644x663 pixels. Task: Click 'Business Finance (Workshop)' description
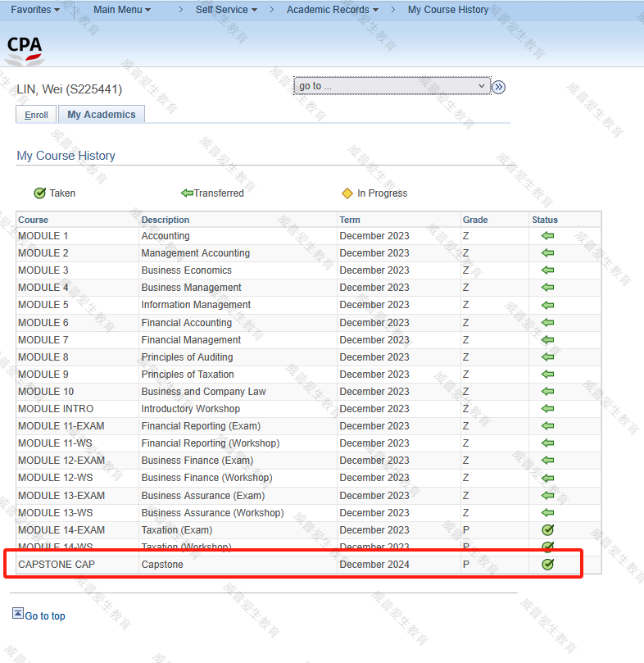coord(206,478)
